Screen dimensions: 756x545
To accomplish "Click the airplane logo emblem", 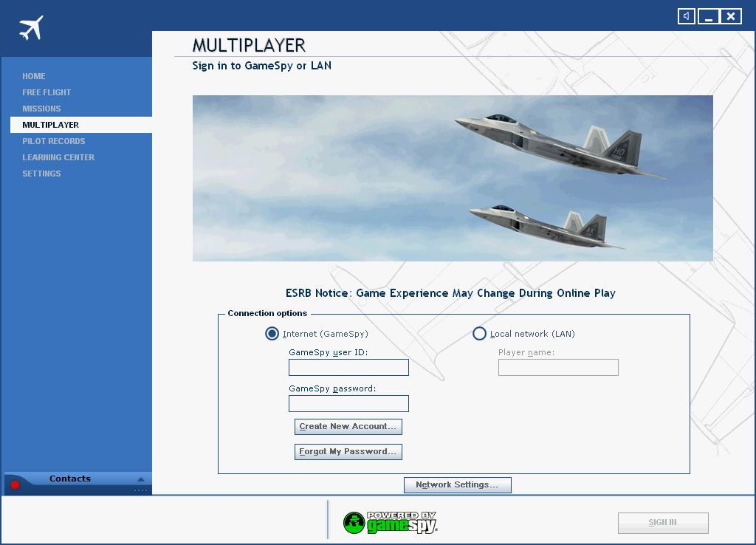I will point(30,26).
